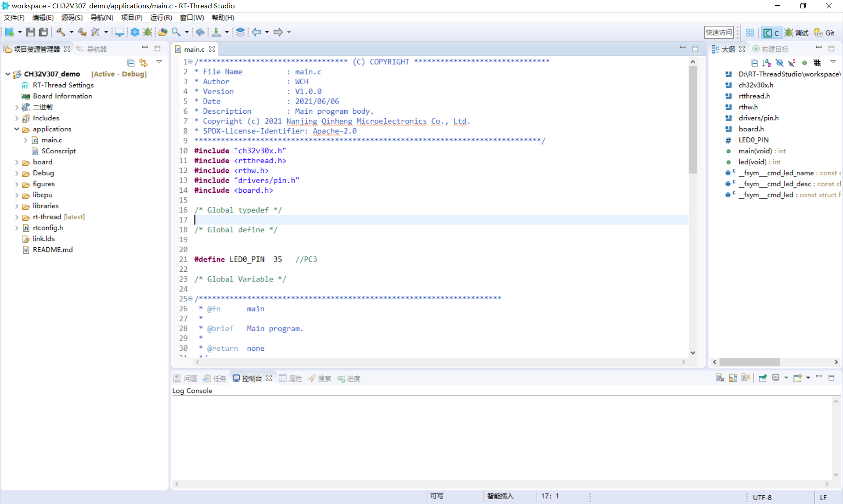The height and width of the screenshot is (504, 843).
Task: Click the save file icon
Action: click(30, 32)
